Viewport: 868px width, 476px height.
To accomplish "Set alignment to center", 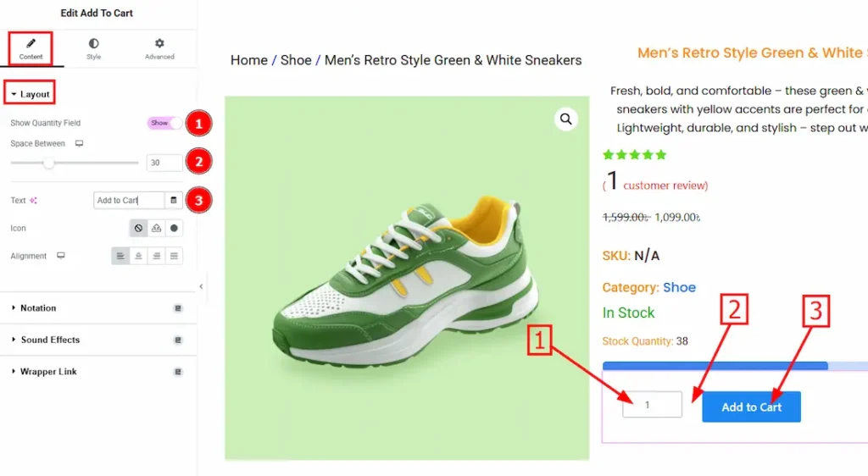I will pos(138,256).
